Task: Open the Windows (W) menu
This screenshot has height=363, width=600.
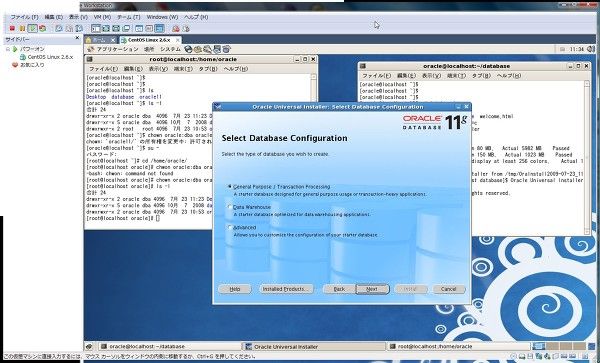Action: [x=162, y=17]
